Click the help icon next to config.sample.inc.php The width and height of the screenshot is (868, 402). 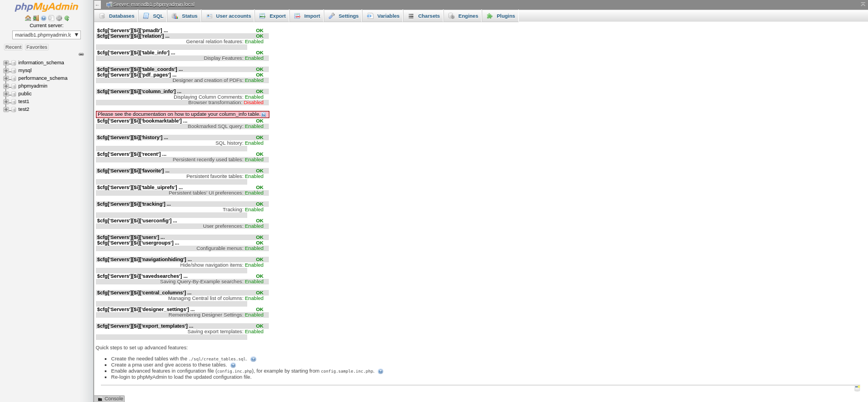[x=380, y=371]
